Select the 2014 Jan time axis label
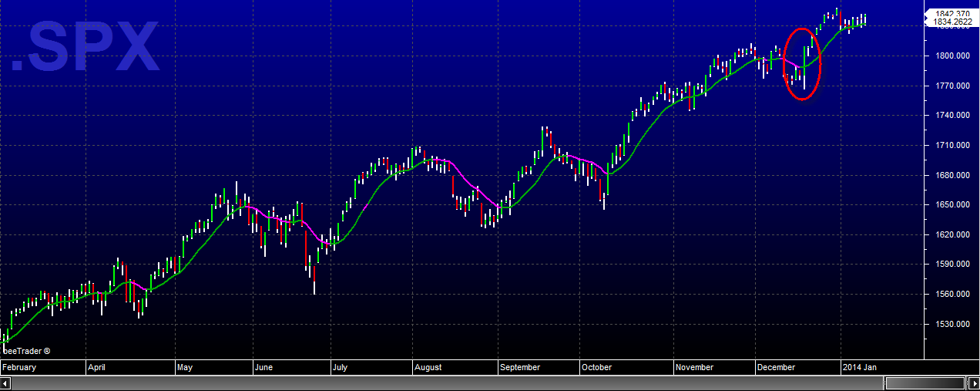The width and height of the screenshot is (980, 391). click(858, 367)
